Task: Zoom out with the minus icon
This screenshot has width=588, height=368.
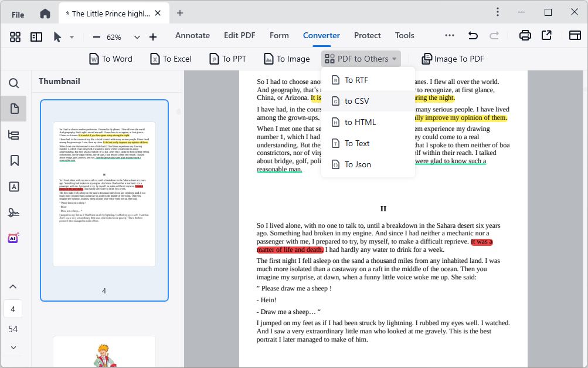Action: (x=96, y=37)
